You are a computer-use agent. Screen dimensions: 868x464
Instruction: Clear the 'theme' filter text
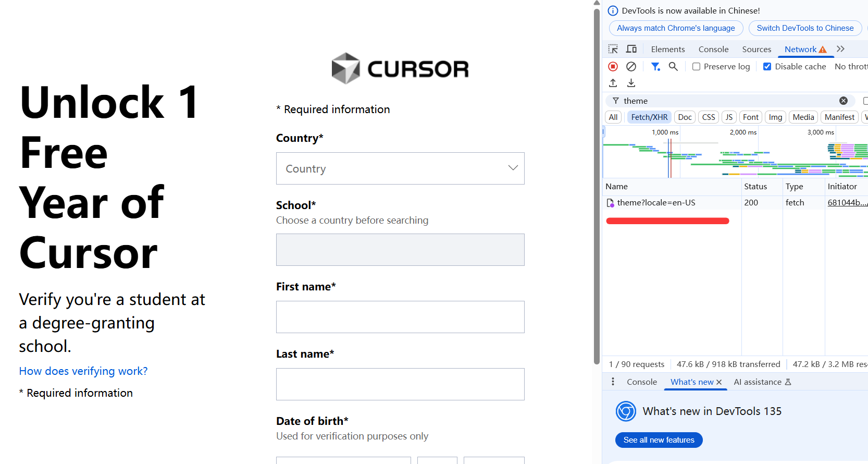point(844,101)
